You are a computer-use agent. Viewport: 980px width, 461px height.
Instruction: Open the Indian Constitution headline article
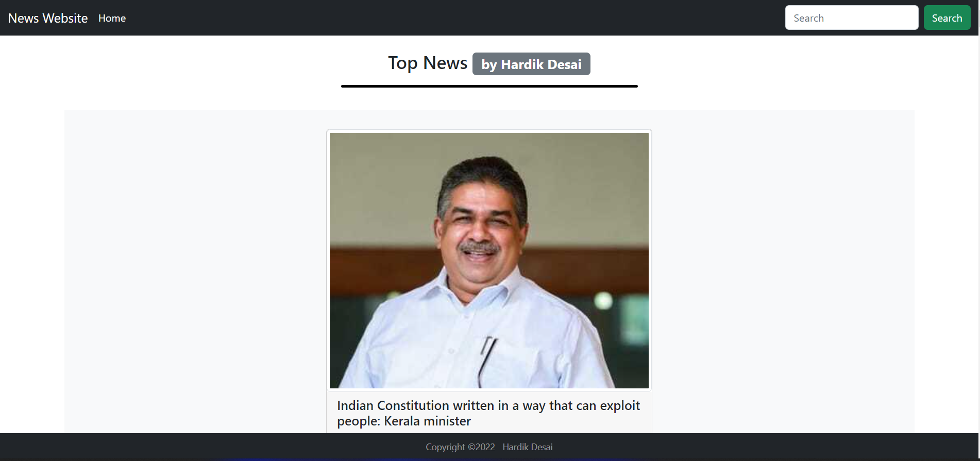click(x=488, y=413)
